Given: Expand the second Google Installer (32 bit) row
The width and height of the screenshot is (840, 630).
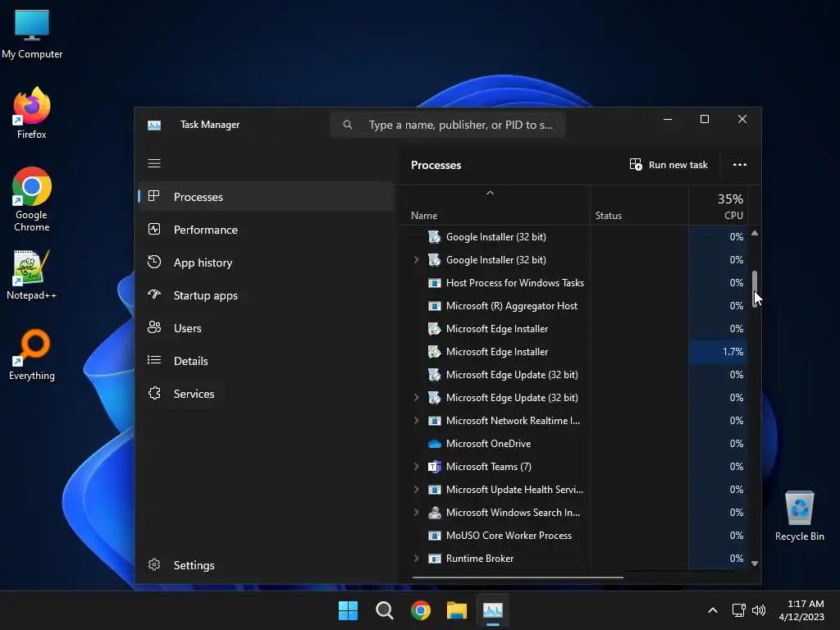Looking at the screenshot, I should coord(416,260).
